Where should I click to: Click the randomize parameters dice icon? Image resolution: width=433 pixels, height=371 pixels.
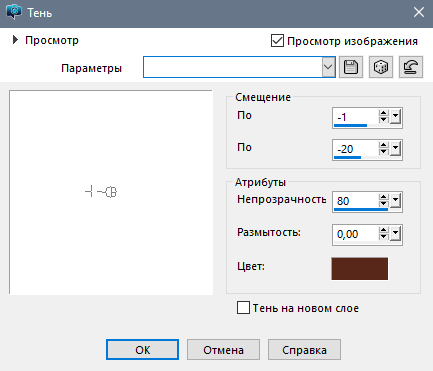[381, 67]
